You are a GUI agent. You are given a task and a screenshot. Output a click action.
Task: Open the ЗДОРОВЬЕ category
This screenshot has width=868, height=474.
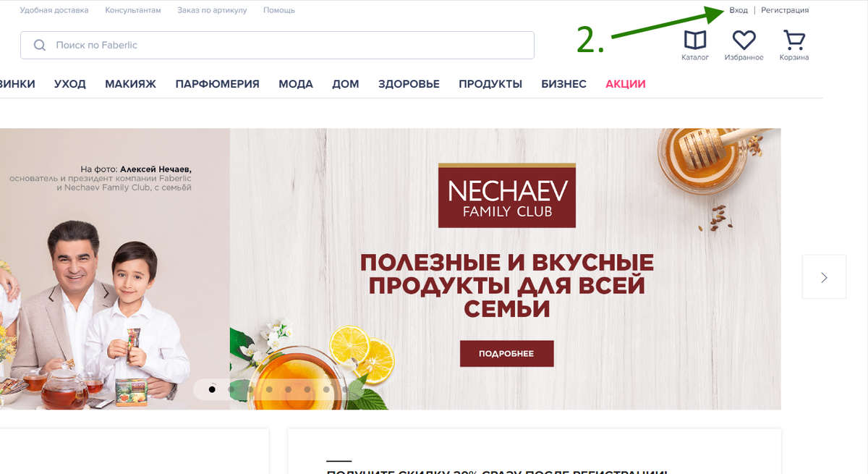(409, 84)
